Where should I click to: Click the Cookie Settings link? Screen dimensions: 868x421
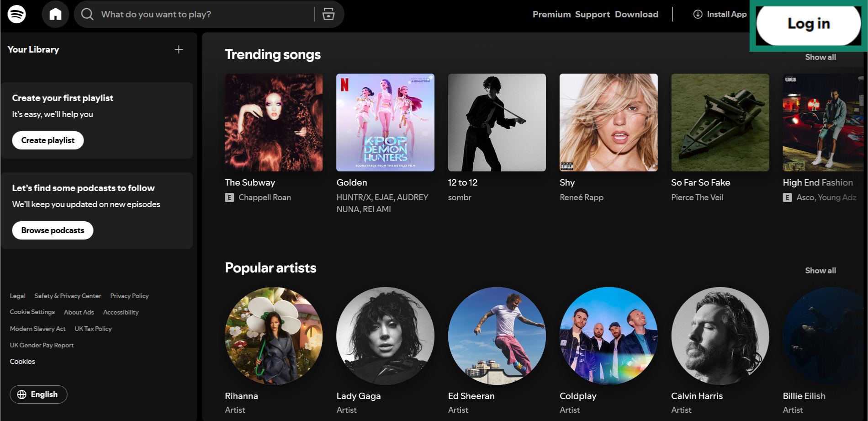coord(32,312)
